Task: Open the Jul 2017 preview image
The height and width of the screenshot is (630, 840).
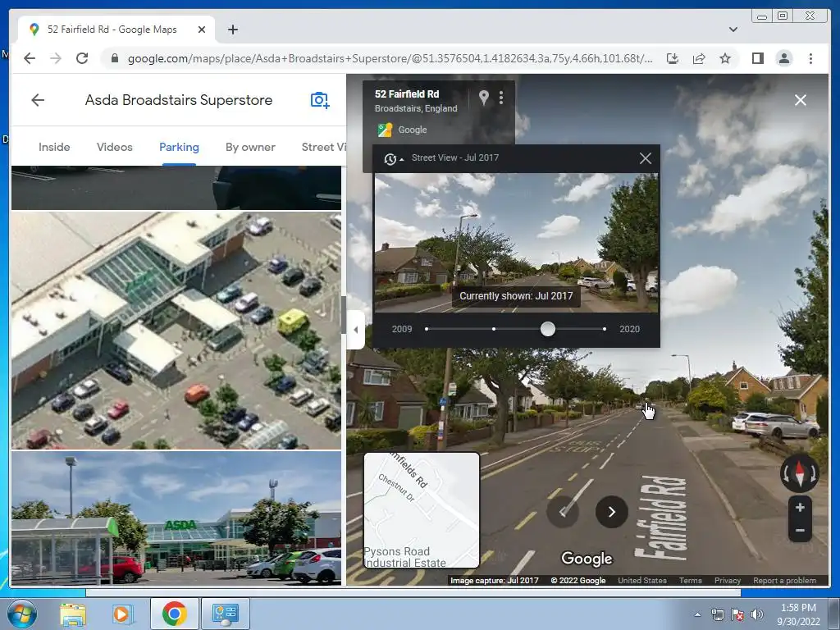Action: (x=517, y=243)
